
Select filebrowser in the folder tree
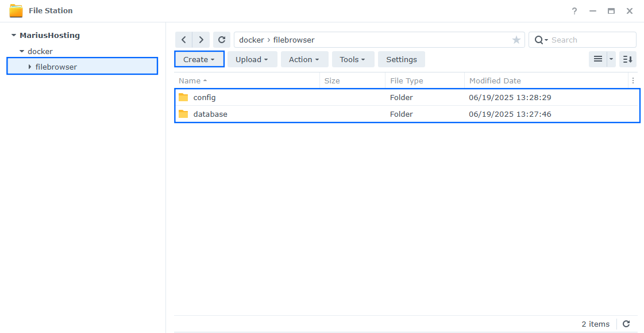[x=56, y=67]
